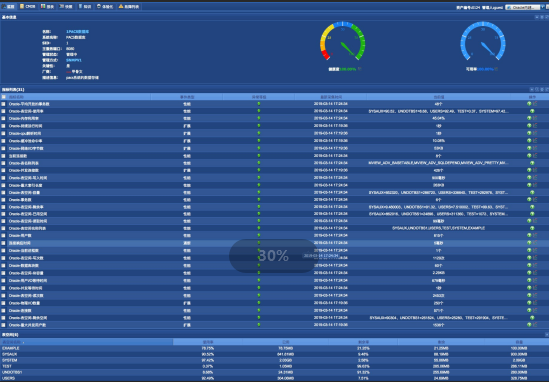Open trend chart icon in Oracle-cpu row

tap(535, 133)
